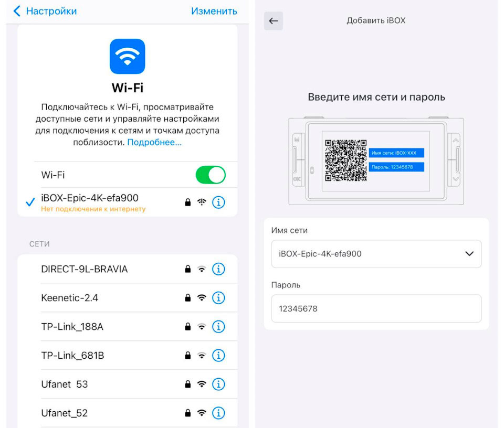Click the blue Wi-Fi app icon
504x428 pixels.
click(x=127, y=57)
